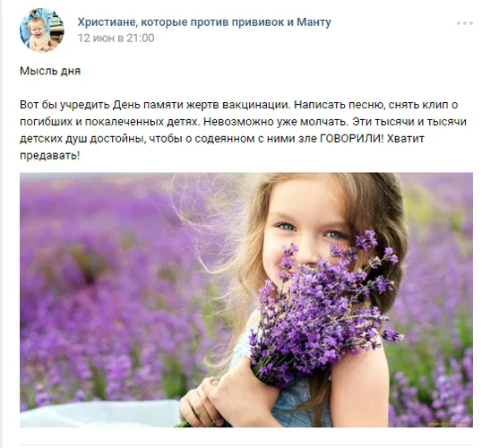Click the word «ГОВОРИЛИ!» in the post
This screenshot has height=448, width=490.
click(352, 138)
